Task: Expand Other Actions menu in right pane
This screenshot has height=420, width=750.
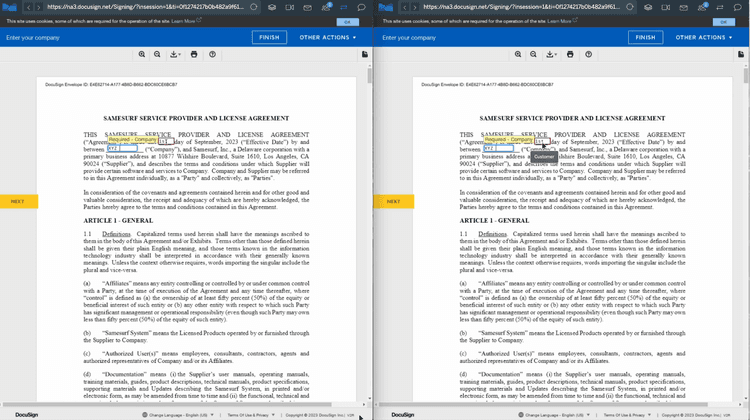Action: point(705,37)
